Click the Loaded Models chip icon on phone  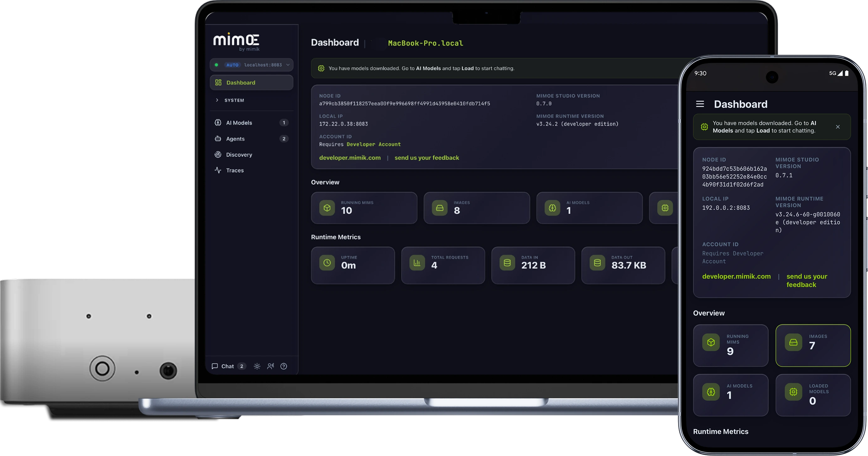pyautogui.click(x=794, y=392)
